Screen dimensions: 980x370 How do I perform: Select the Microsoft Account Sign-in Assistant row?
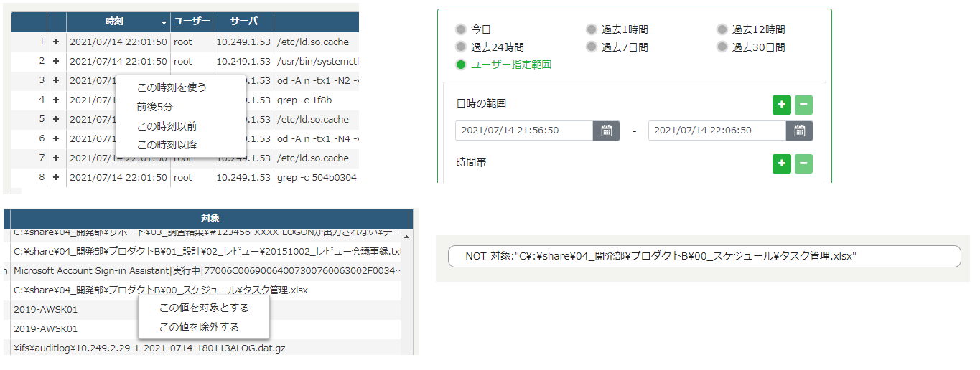[205, 271]
